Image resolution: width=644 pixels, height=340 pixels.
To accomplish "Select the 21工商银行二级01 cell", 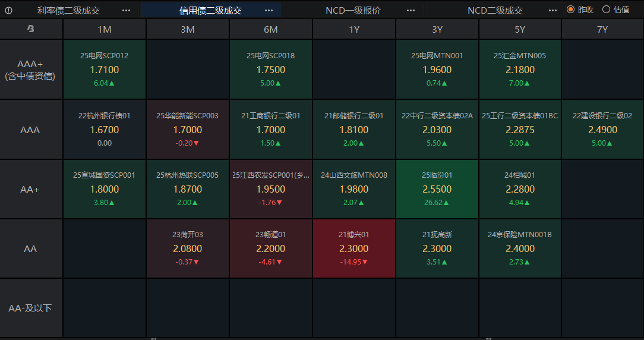I will [271, 129].
